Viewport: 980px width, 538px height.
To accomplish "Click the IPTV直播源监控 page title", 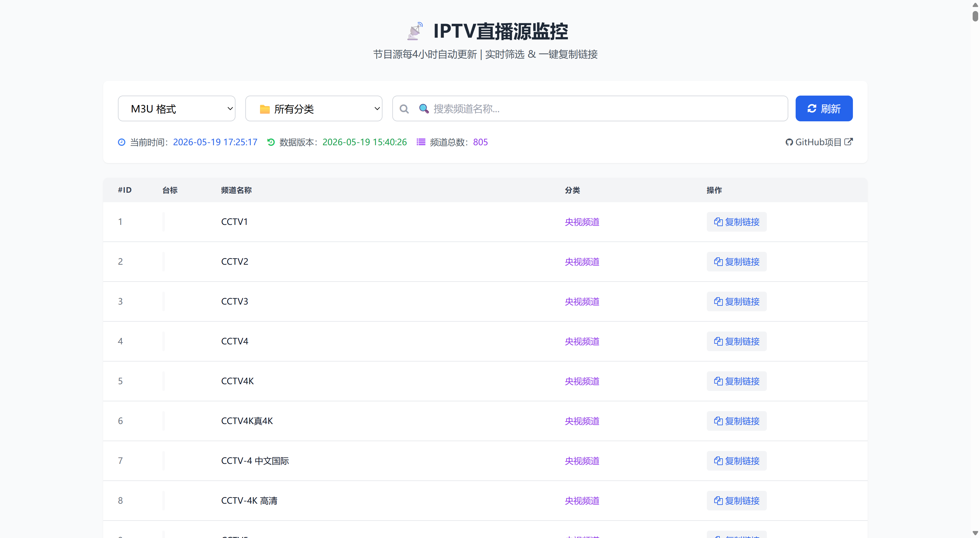I will tap(501, 31).
